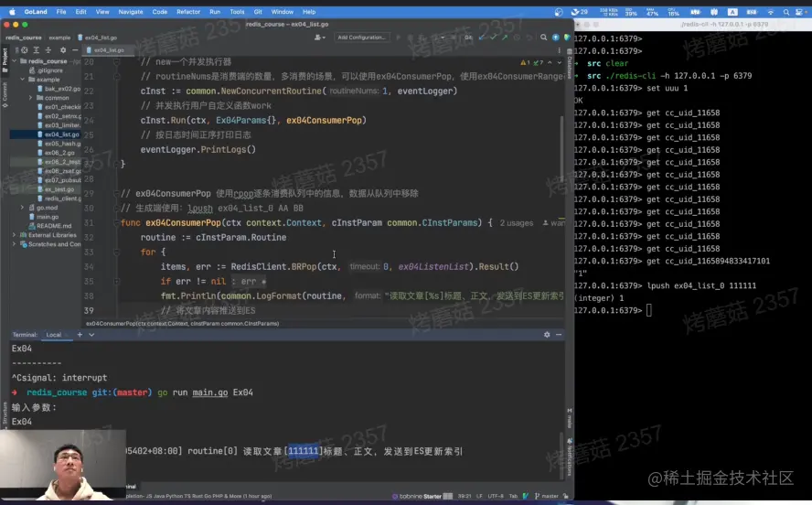The image size is (812, 505).
Task: Open the Notifications side tab
Action: point(569,457)
